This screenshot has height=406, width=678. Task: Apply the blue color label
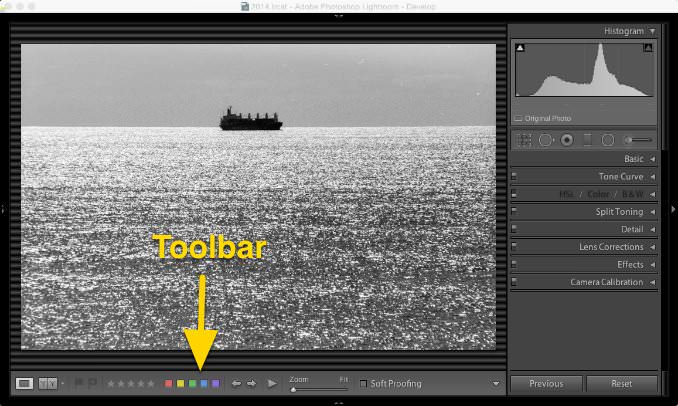pyautogui.click(x=204, y=384)
